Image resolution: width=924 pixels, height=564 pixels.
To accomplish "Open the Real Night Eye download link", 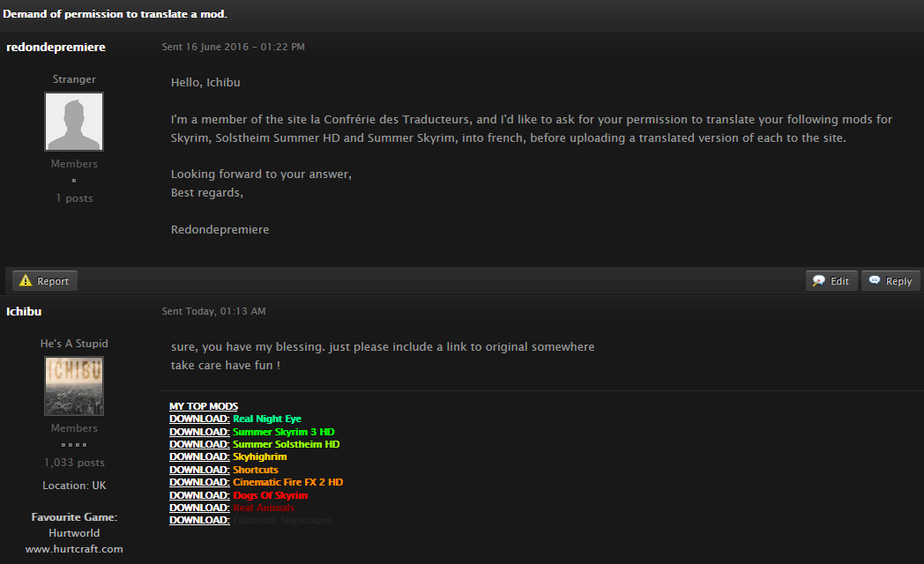I will point(267,419).
